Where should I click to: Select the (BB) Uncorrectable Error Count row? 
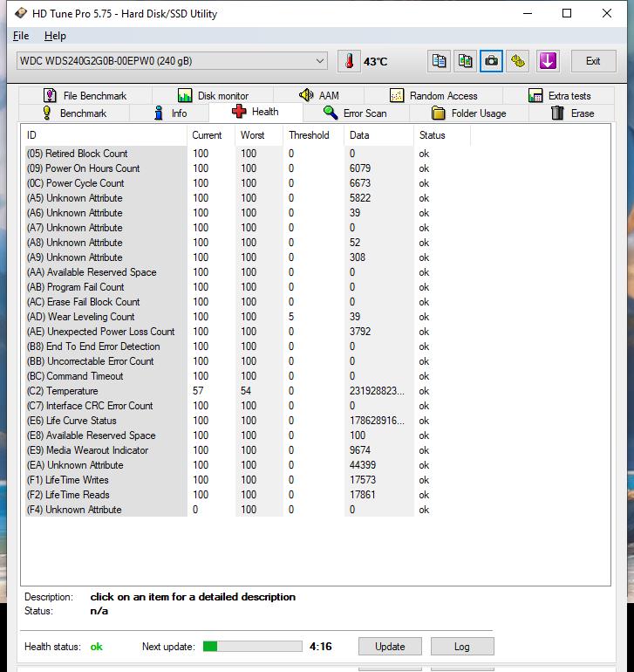248,361
